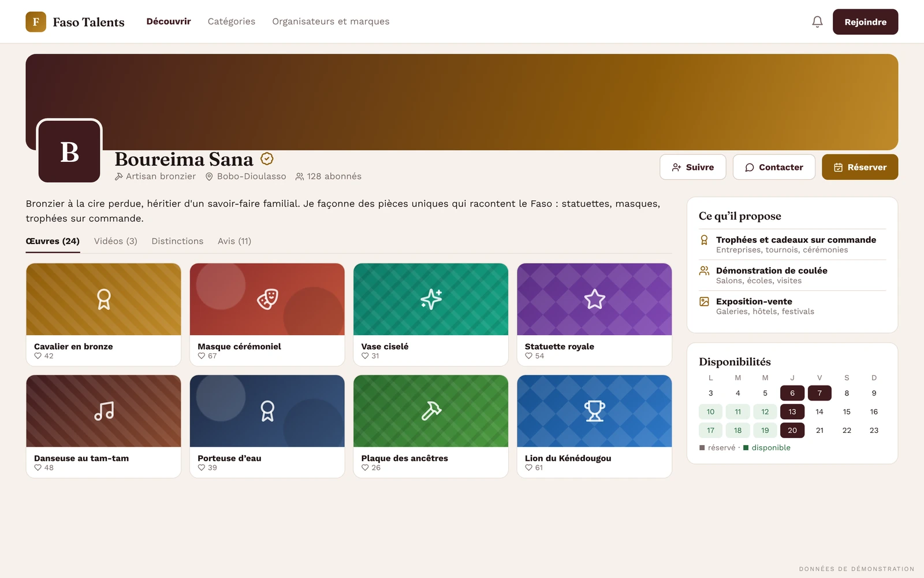The width and height of the screenshot is (924, 578).
Task: Follow the artist with Suivre
Action: pos(693,167)
